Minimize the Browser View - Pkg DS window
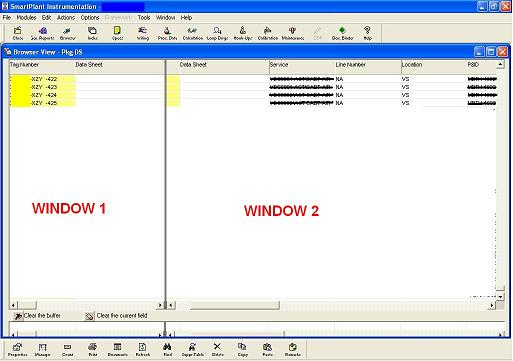 [479, 52]
